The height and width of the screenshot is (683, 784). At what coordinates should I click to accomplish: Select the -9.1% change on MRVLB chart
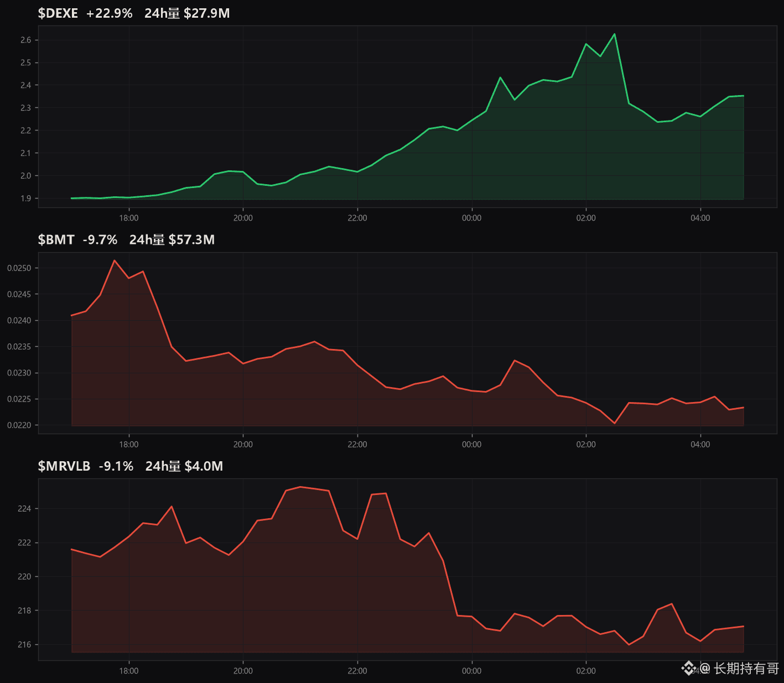pos(116,466)
